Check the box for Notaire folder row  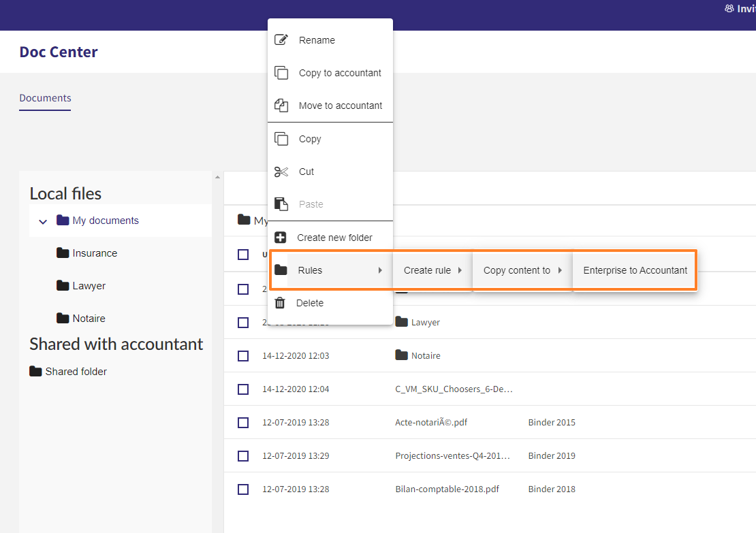pyautogui.click(x=243, y=355)
